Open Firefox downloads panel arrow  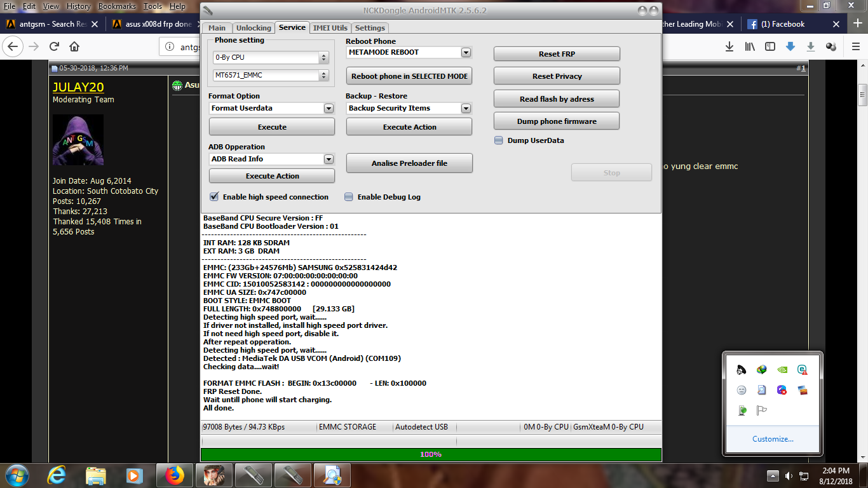(x=729, y=46)
